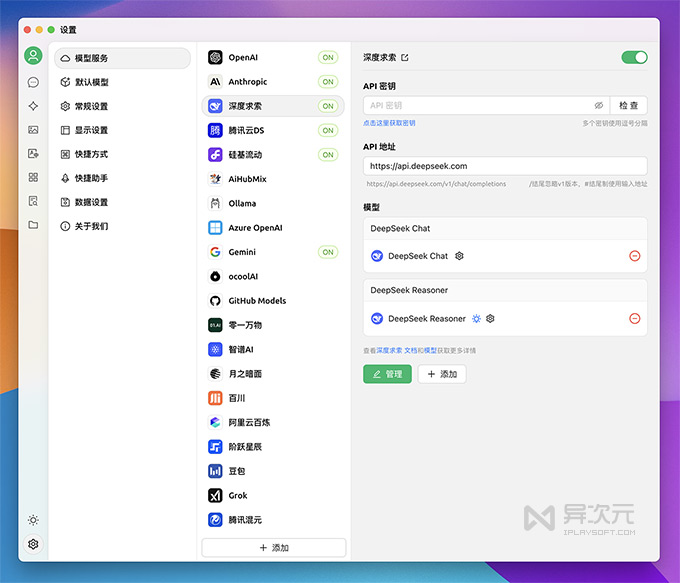Click the ON badge for 硅基流动
Viewport: 680px width, 583px height.
328,154
